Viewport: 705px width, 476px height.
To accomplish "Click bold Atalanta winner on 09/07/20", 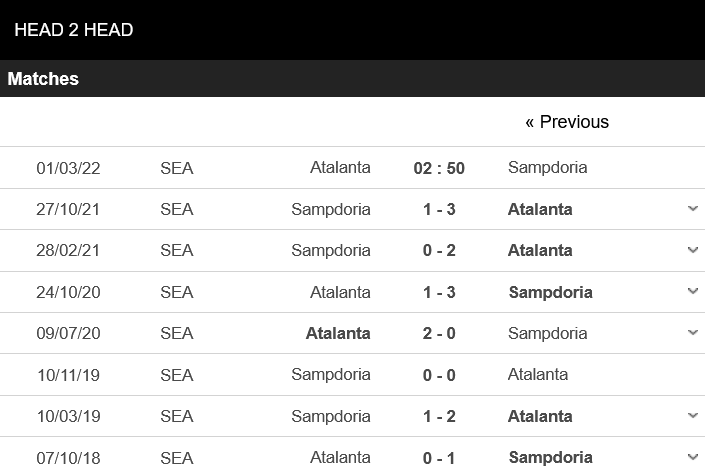I will tap(338, 334).
